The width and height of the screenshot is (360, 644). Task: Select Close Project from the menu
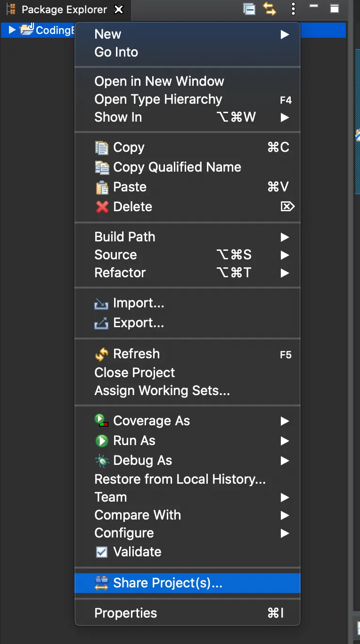(x=135, y=372)
